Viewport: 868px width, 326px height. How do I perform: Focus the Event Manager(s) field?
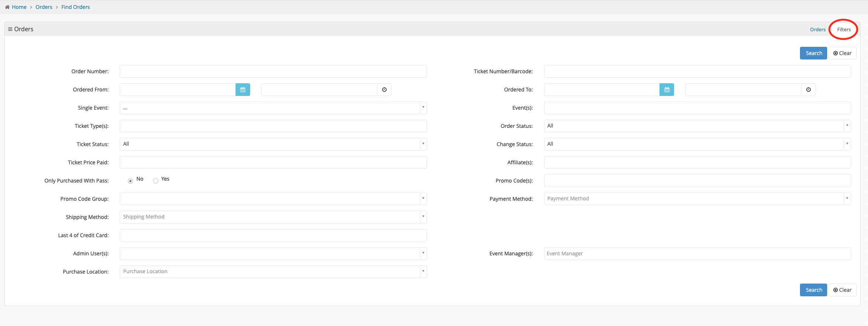pyautogui.click(x=697, y=254)
